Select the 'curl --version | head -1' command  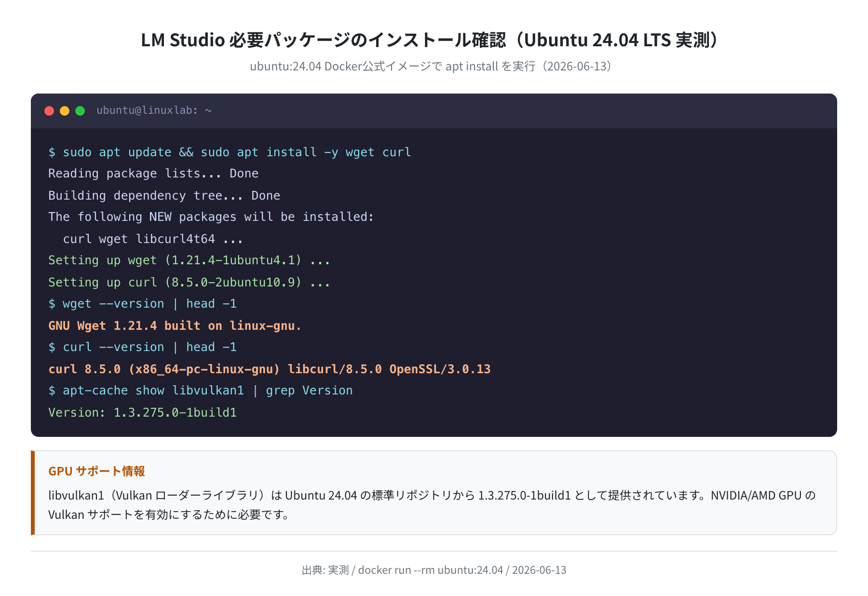point(142,347)
